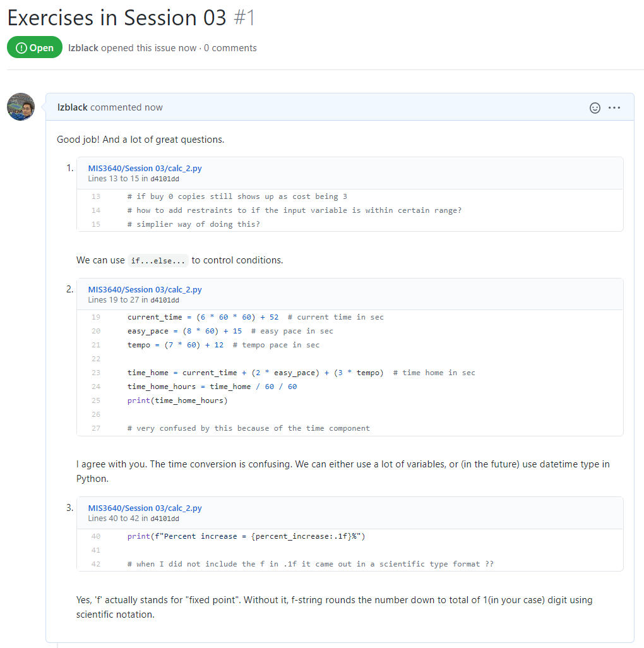Viewport: 644px width, 648px height.
Task: Click the print(time_home_hours) code line
Action: pos(177,400)
